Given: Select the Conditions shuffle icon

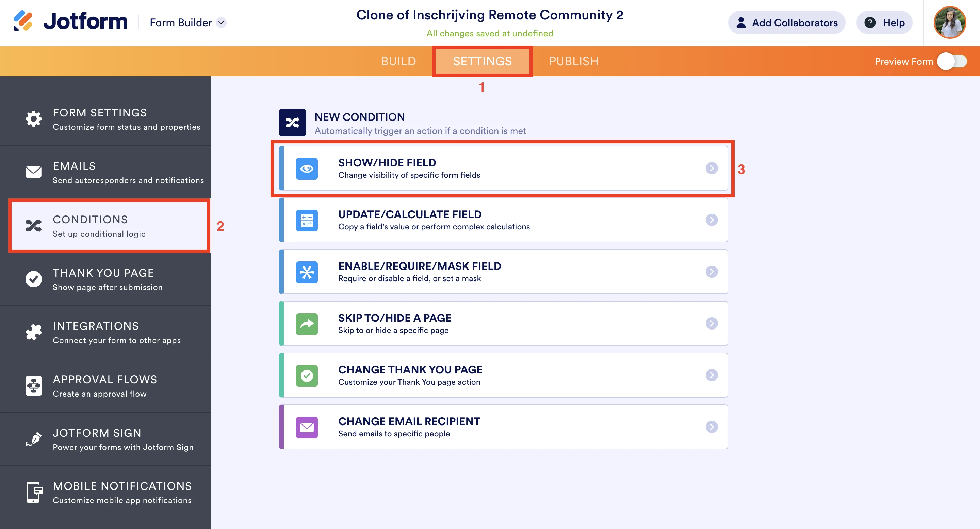Looking at the screenshot, I should (33, 225).
